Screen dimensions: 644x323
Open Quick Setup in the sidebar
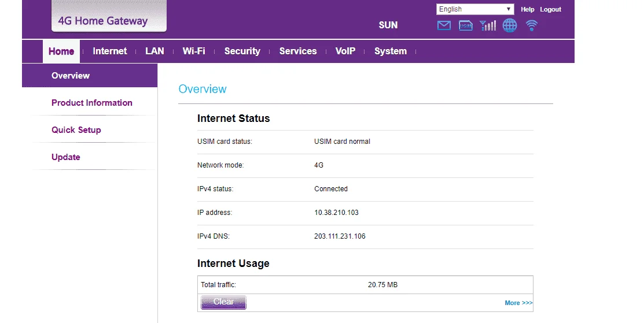tap(76, 130)
